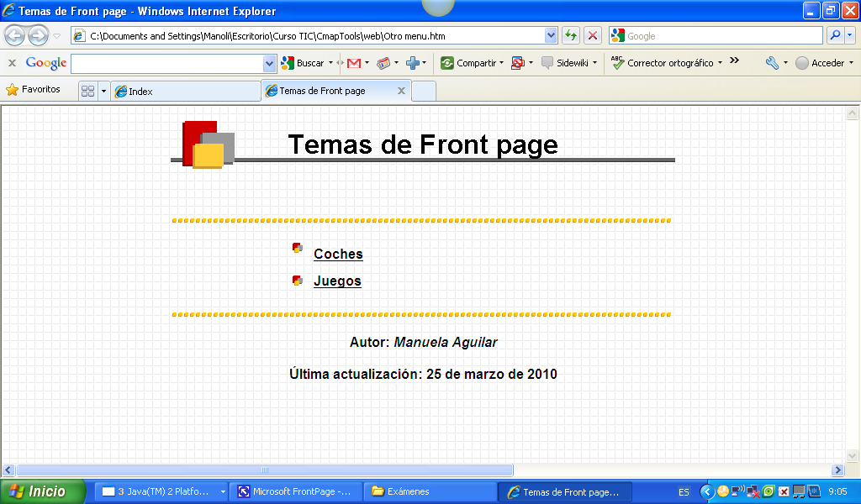The image size is (861, 504).
Task: Expand the Compartir dropdown arrow
Action: pos(501,63)
